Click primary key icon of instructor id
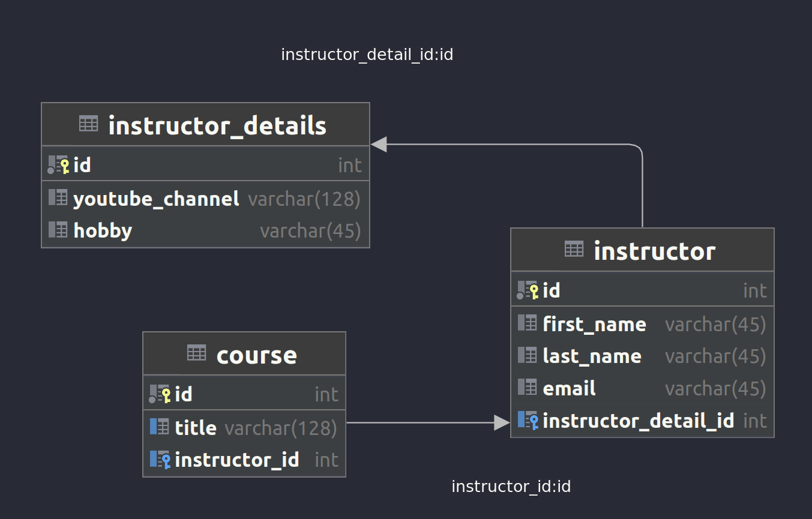Screen dimensions: 812x519 click(528, 290)
